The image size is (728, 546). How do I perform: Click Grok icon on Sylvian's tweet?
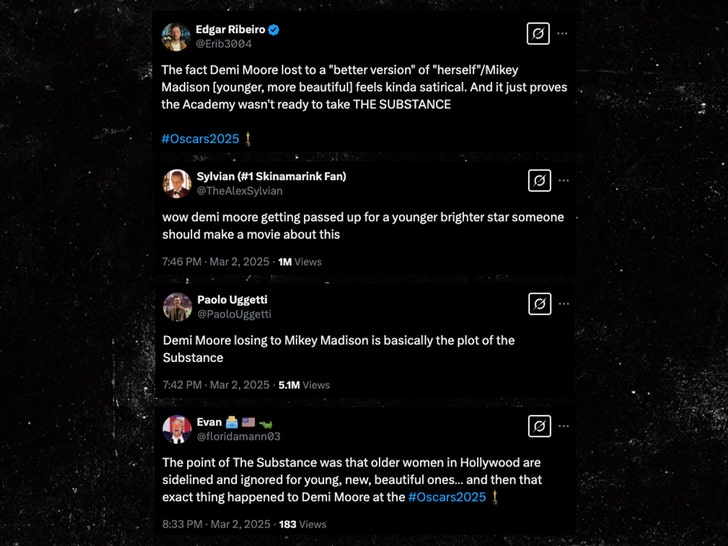[x=538, y=181]
